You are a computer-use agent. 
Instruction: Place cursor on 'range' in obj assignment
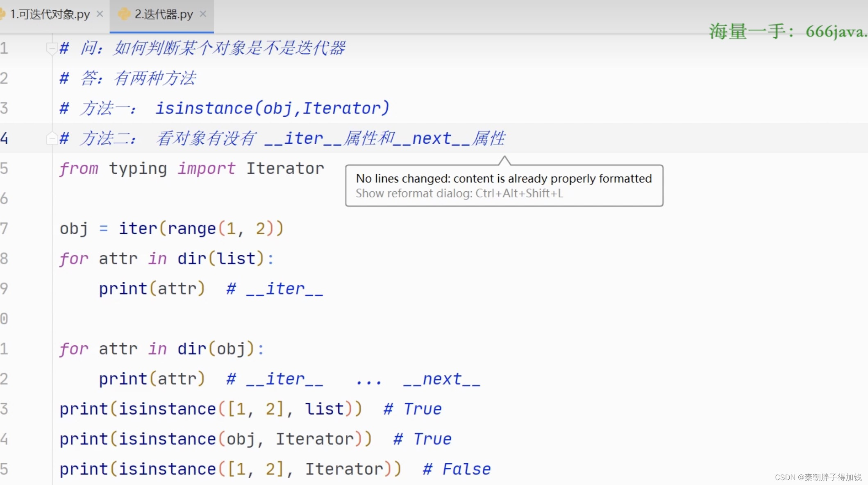(191, 229)
